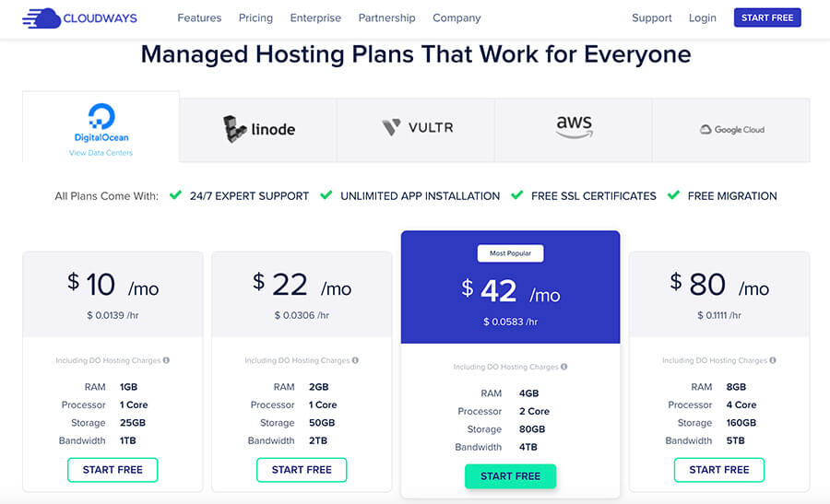The image size is (830, 504).
Task: Click the Cloudways logo
Action: pos(79,18)
